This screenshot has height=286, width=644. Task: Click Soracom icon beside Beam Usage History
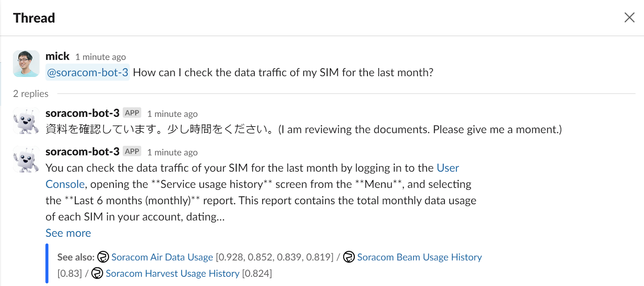point(349,257)
